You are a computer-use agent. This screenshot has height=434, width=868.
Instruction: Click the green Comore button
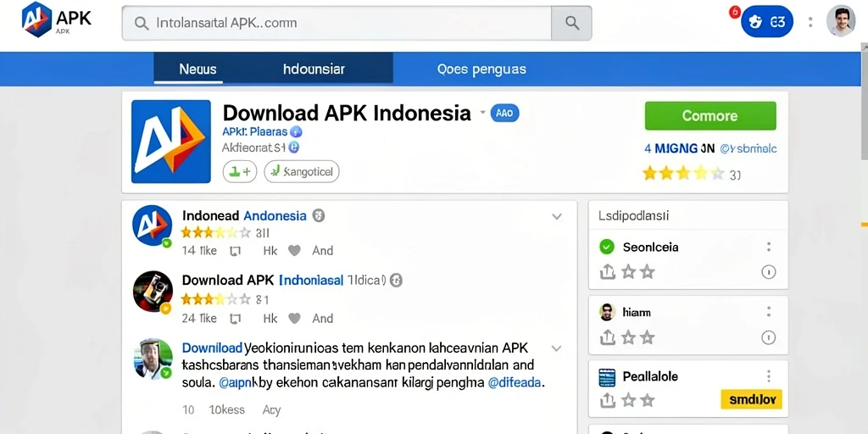click(x=710, y=115)
